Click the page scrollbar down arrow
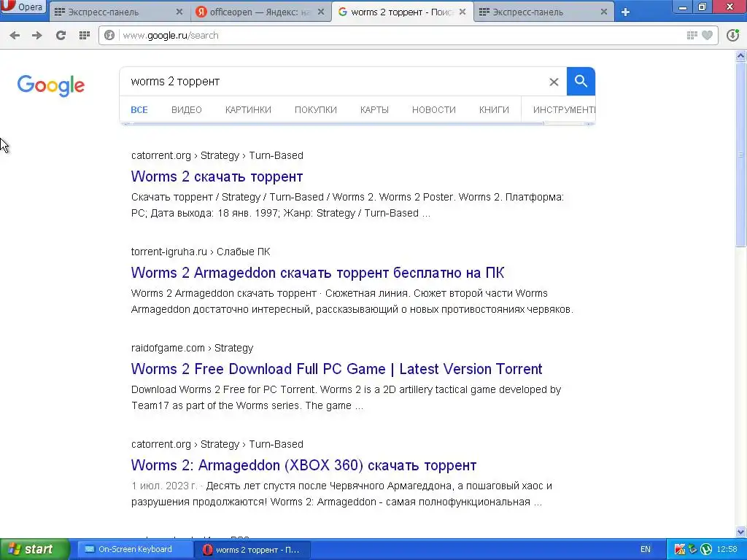The width and height of the screenshot is (747, 560). point(741,532)
